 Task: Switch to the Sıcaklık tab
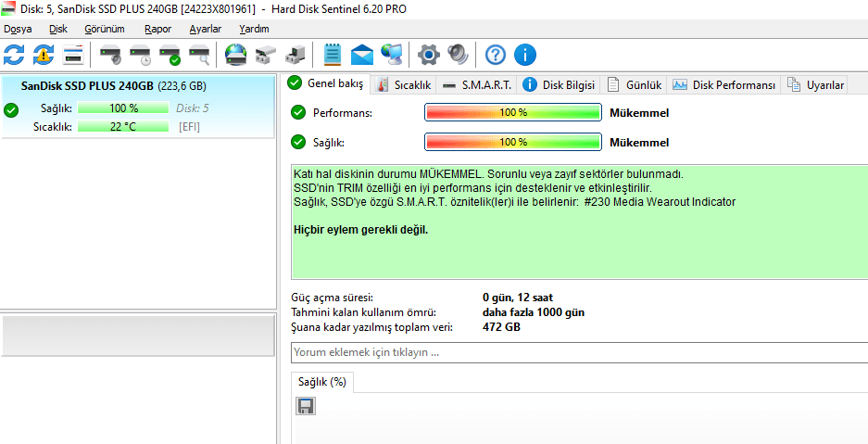click(x=404, y=84)
